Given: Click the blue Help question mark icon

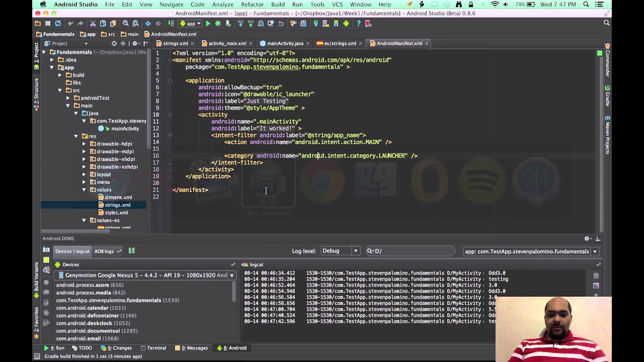Looking at the screenshot, I should tap(358, 24).
